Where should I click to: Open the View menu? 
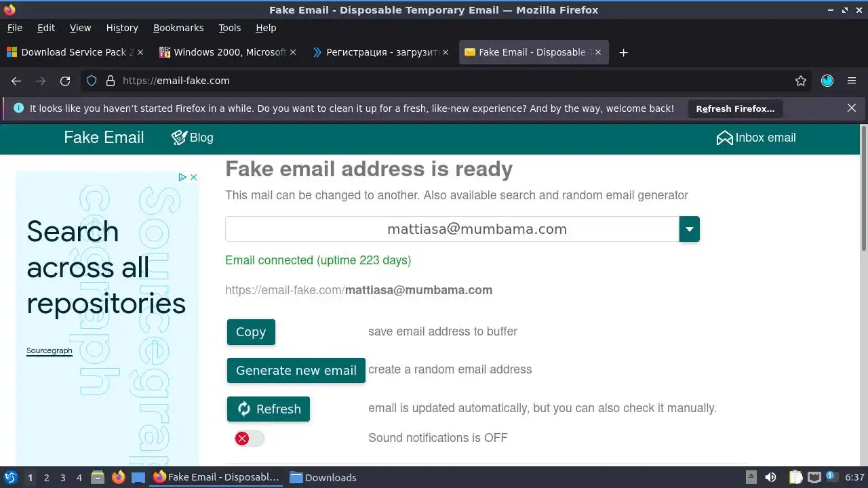[x=80, y=28]
